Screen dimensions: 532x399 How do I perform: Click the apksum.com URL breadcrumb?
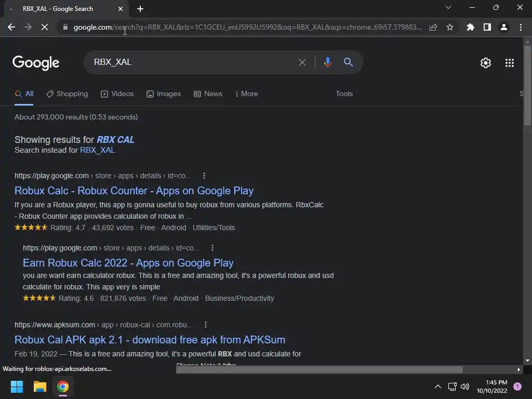click(x=103, y=325)
